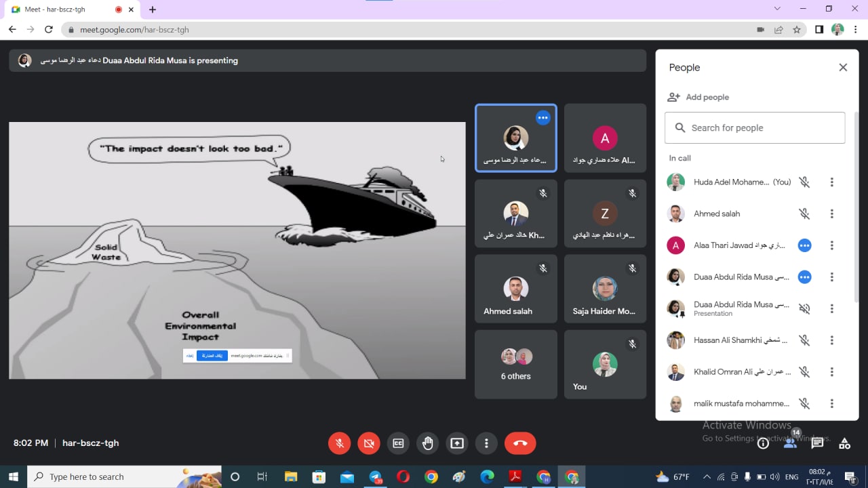Screen dimensions: 868x488
Task: Toggle the camera off button
Action: [x=369, y=443]
